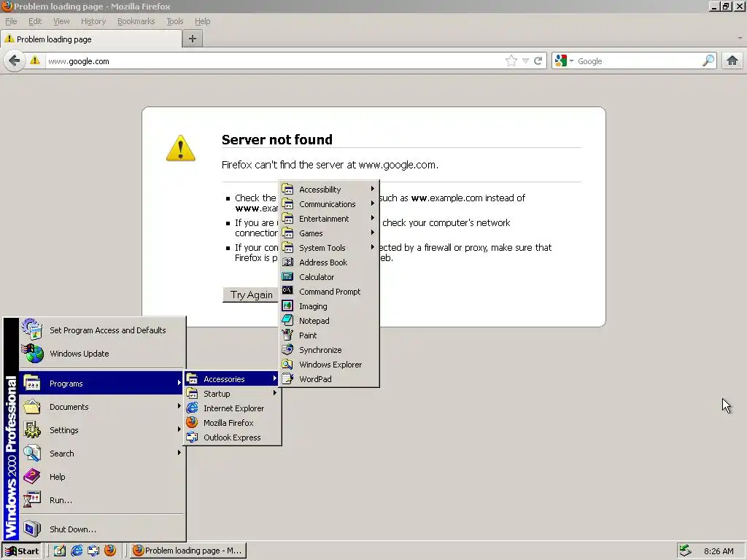Click Outlook Express quick launch icon
Viewport: 747px width, 560px height.
93,551
